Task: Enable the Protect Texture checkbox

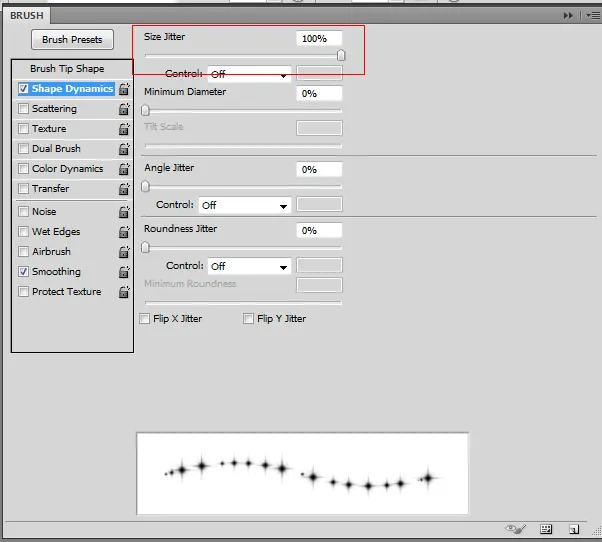Action: point(23,292)
